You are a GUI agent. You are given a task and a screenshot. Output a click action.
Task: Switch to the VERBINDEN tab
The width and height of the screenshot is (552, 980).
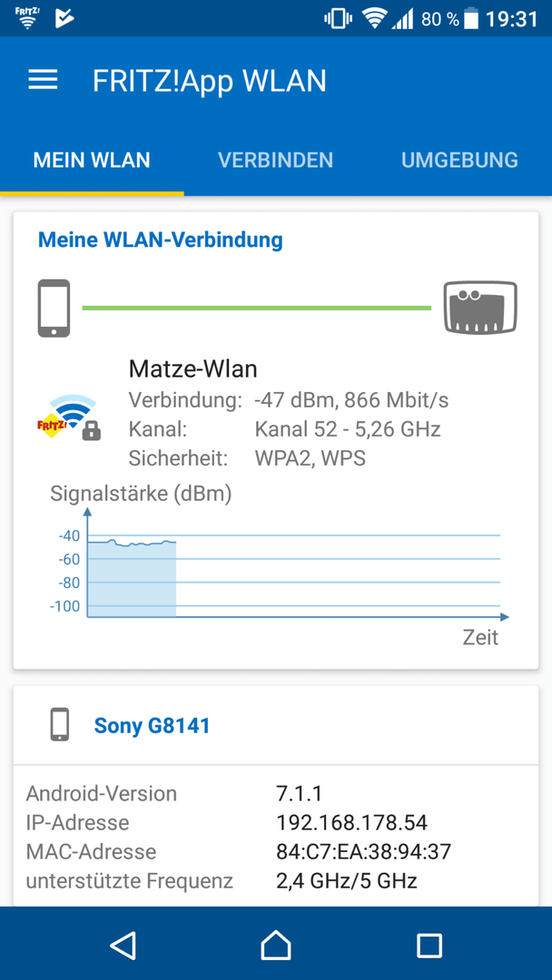tap(276, 160)
